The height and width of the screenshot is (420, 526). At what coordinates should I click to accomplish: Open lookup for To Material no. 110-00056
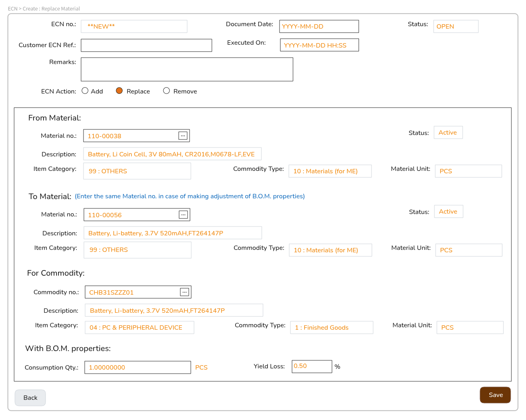click(x=183, y=215)
